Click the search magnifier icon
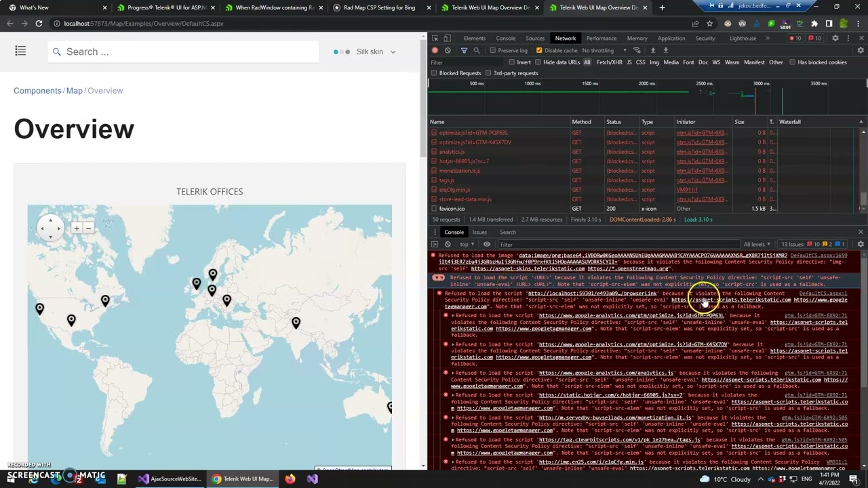Image resolution: width=868 pixels, height=488 pixels. point(57,52)
